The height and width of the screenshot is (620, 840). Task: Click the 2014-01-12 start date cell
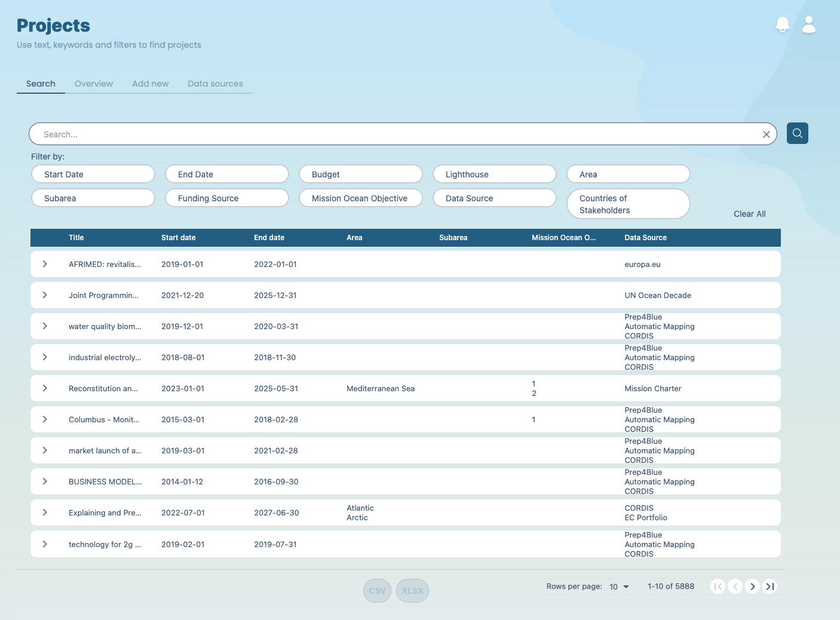pyautogui.click(x=182, y=481)
